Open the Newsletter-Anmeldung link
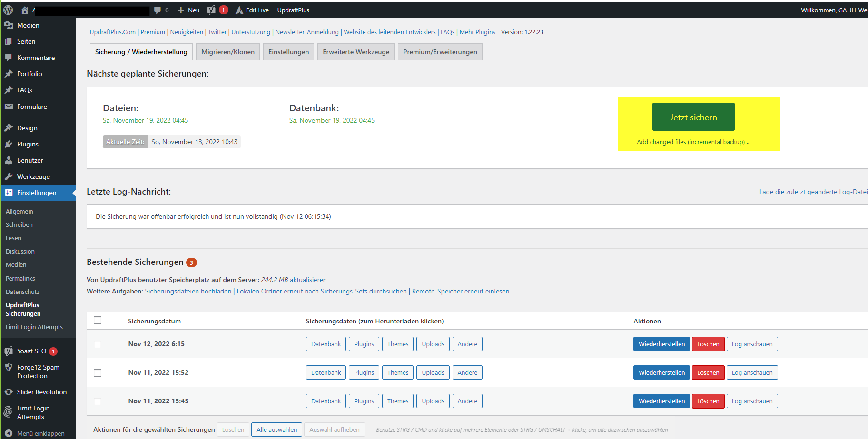This screenshot has width=868, height=439. coord(307,32)
